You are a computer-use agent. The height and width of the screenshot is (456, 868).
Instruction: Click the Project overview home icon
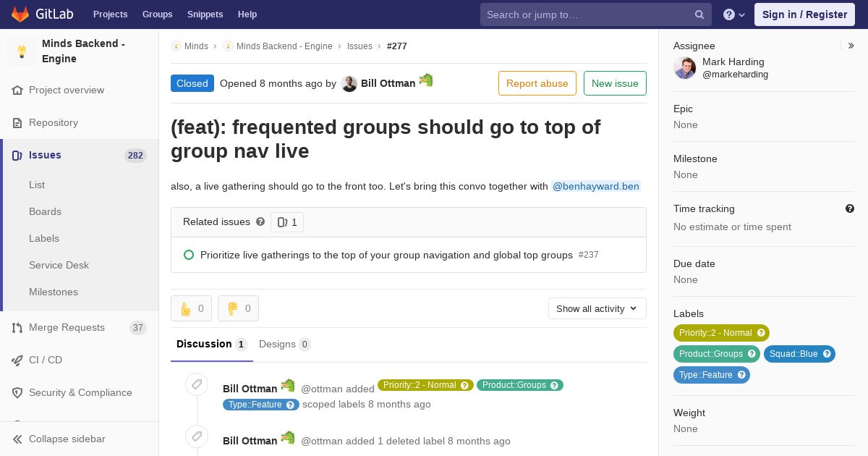coord(17,90)
